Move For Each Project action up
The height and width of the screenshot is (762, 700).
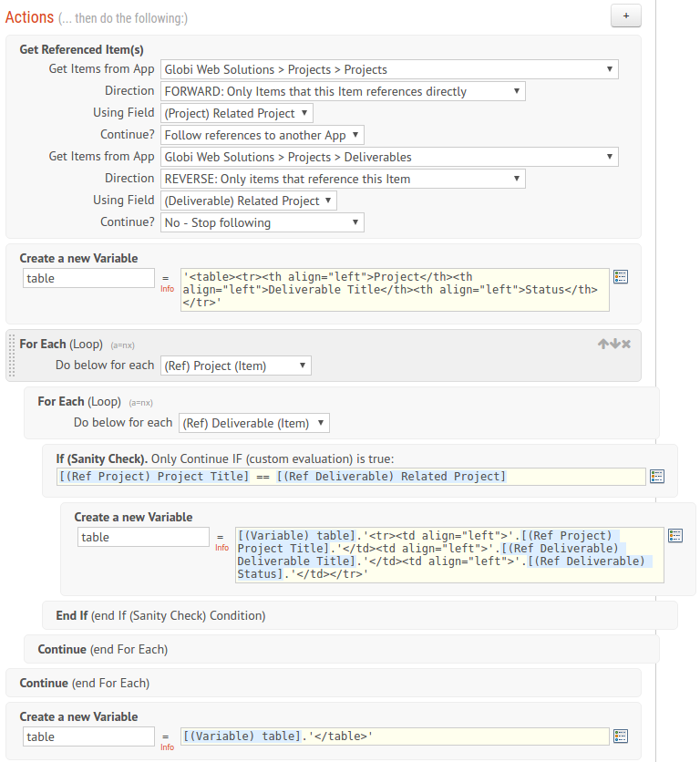click(x=602, y=344)
